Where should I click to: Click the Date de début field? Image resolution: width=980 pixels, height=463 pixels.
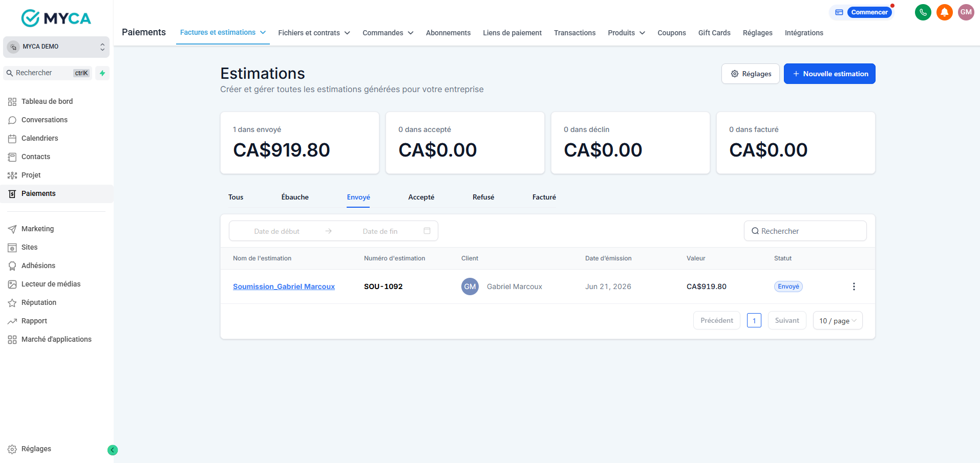coord(276,231)
